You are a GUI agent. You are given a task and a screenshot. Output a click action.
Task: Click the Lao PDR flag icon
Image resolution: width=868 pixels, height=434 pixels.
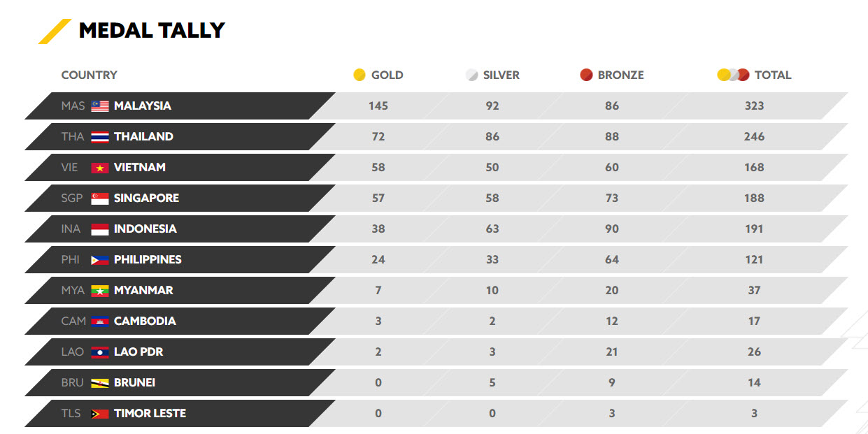(x=100, y=352)
